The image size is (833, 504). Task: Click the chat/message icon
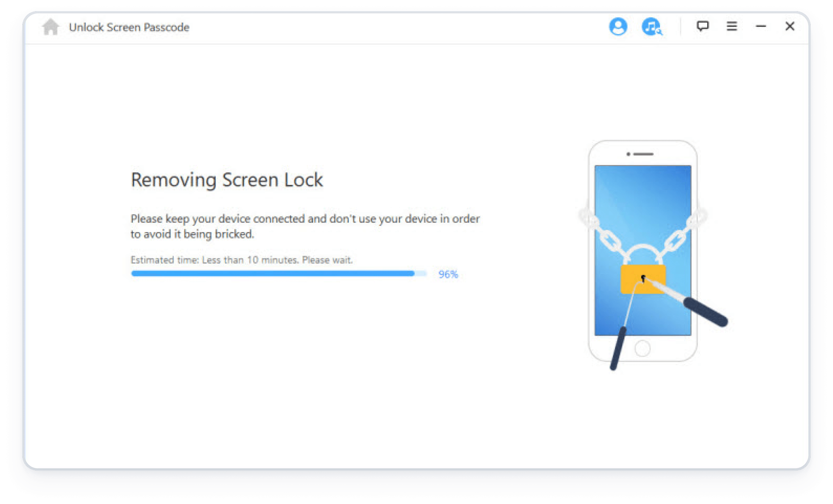(699, 26)
